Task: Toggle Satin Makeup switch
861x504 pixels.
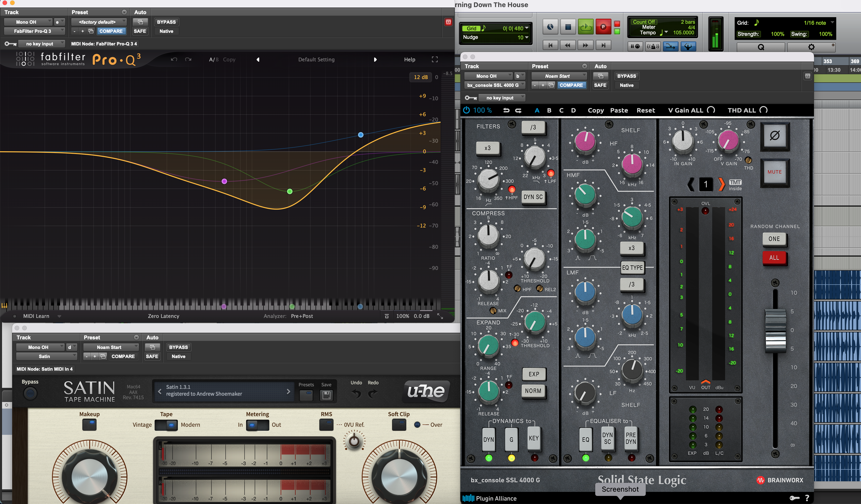Action: (x=89, y=425)
